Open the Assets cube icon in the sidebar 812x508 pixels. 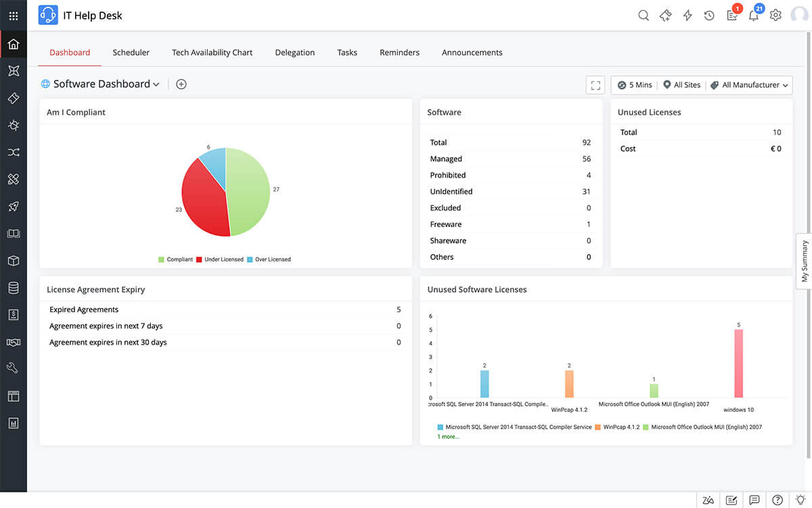point(14,260)
